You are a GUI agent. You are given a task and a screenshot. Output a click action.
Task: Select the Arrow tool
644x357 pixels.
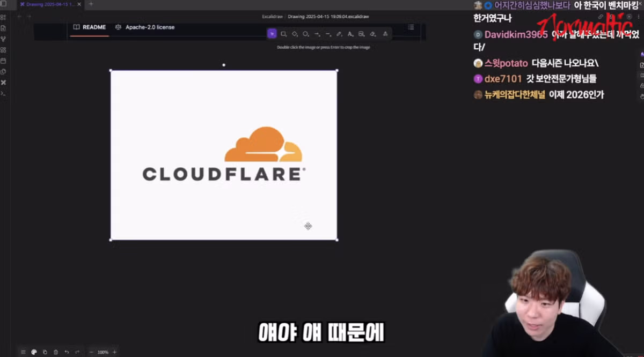point(317,34)
